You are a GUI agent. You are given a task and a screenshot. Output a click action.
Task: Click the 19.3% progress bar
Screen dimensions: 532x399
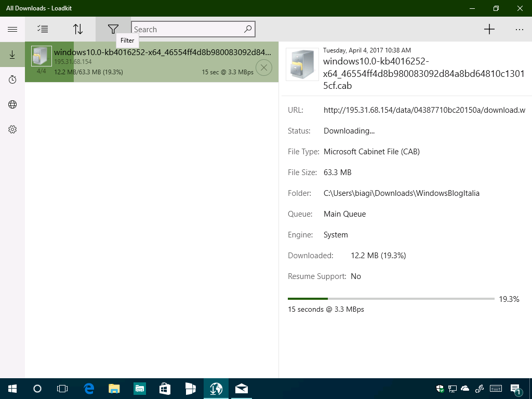(391, 299)
